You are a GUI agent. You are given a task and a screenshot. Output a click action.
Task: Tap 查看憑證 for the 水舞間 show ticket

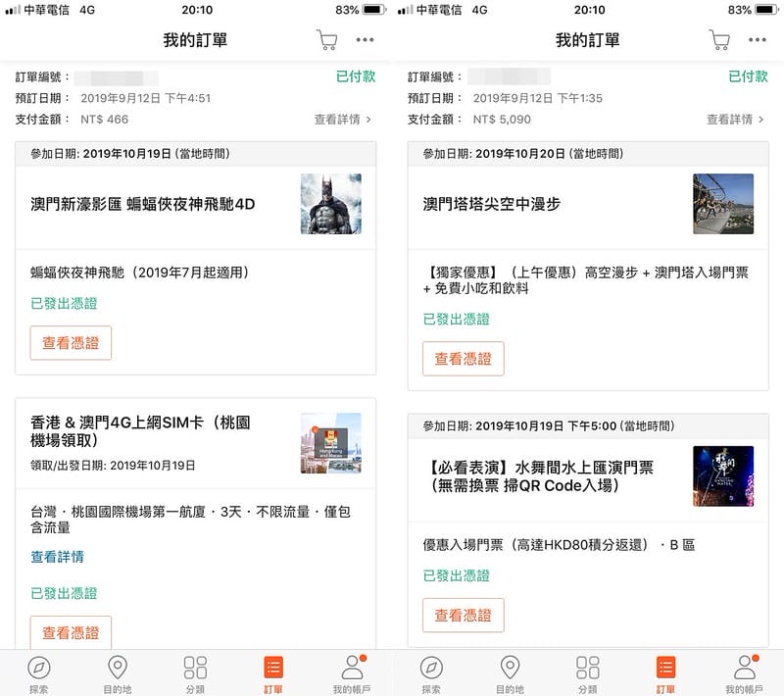click(463, 616)
